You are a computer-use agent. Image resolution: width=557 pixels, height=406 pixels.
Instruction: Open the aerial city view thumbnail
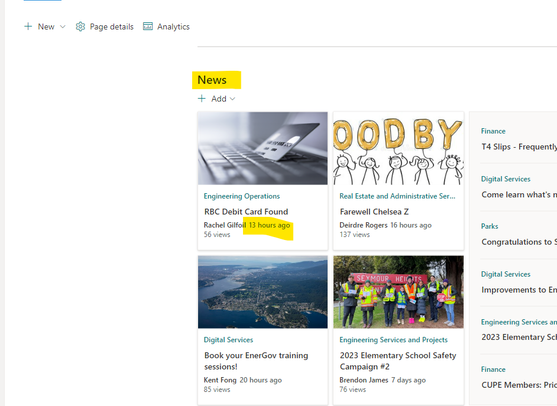coord(263,292)
